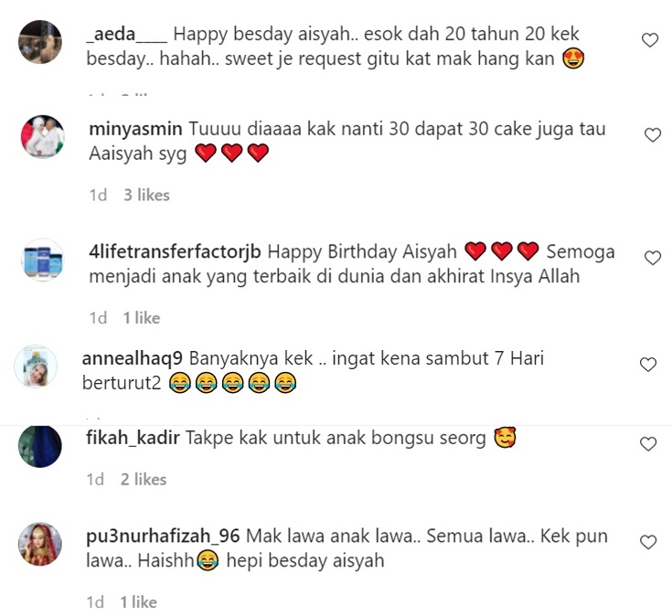Open fikah_kadir's profile avatar
The image size is (672, 616).
click(x=40, y=446)
